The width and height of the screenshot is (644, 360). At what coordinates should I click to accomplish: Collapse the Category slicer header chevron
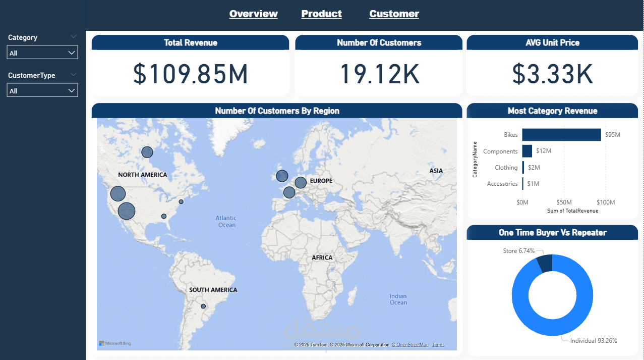coord(74,37)
